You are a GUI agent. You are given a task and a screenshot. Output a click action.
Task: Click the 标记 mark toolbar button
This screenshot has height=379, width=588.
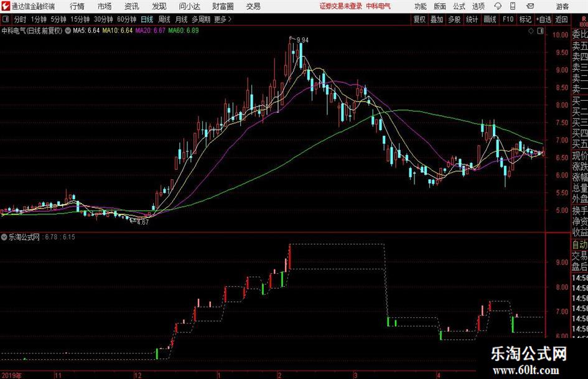click(x=525, y=19)
